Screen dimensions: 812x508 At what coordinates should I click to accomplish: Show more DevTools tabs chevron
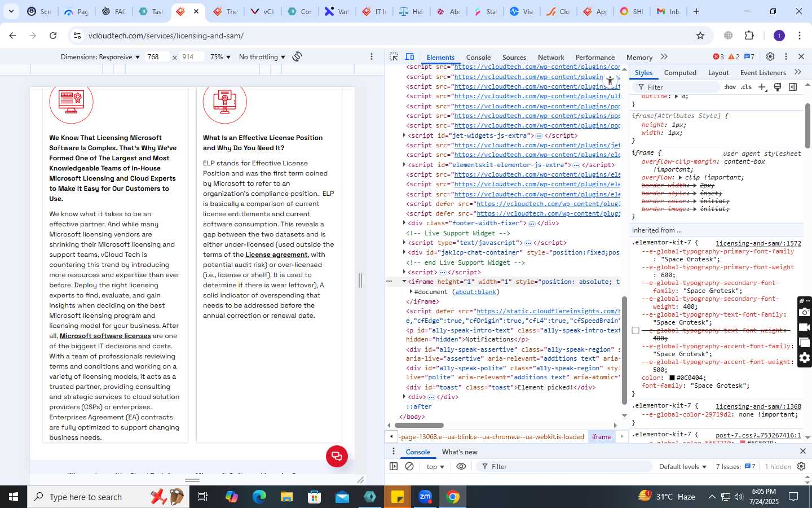[664, 56]
